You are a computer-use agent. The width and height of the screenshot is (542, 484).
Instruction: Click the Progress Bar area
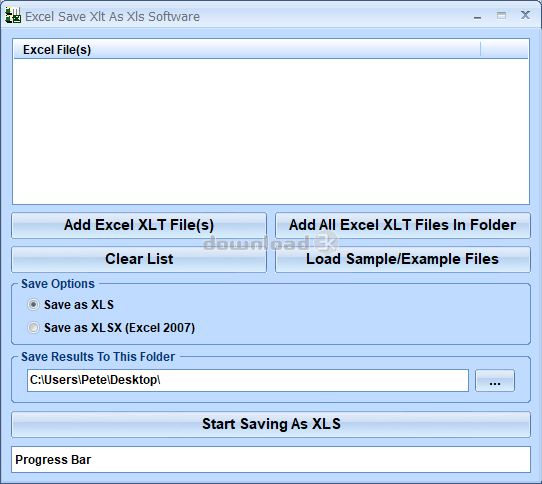tap(271, 459)
